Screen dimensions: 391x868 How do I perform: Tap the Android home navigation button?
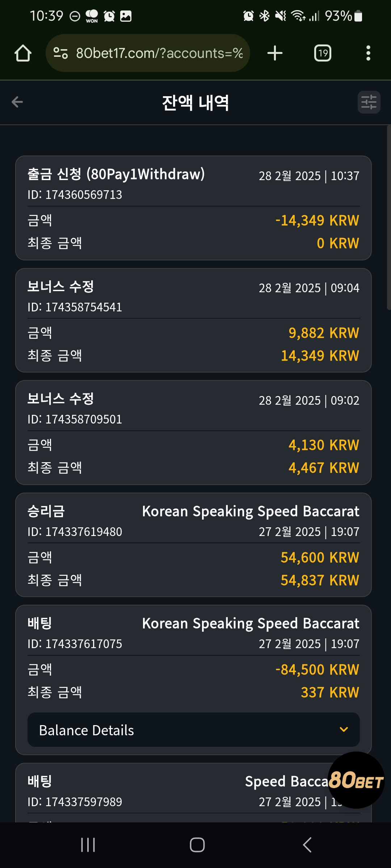(197, 845)
